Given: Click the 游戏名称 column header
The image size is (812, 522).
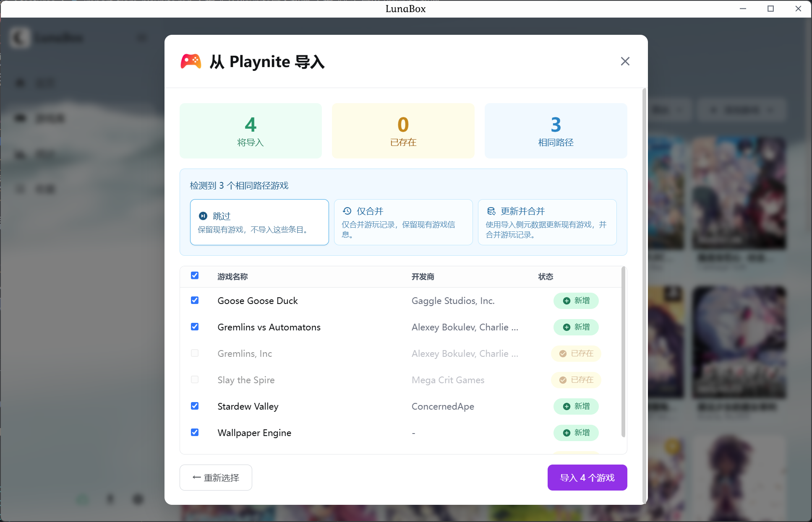Looking at the screenshot, I should click(x=232, y=277).
